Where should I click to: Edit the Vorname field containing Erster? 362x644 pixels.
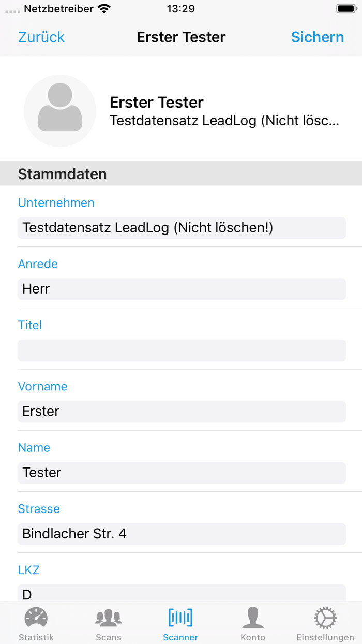(181, 412)
